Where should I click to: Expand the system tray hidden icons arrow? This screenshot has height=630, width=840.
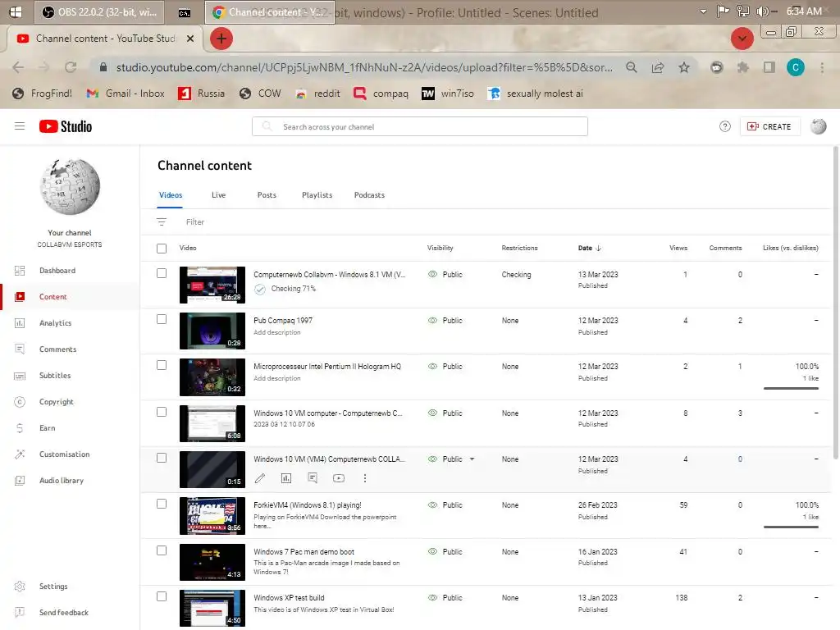703,11
